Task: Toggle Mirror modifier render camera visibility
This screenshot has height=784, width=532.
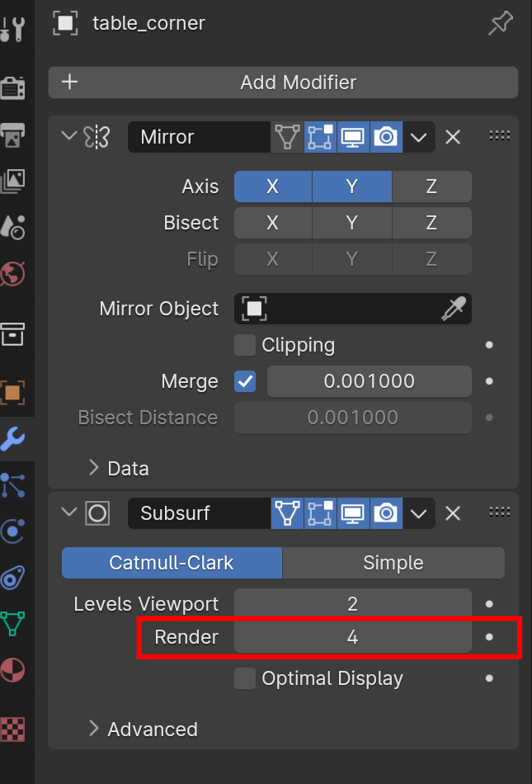Action: (x=385, y=137)
